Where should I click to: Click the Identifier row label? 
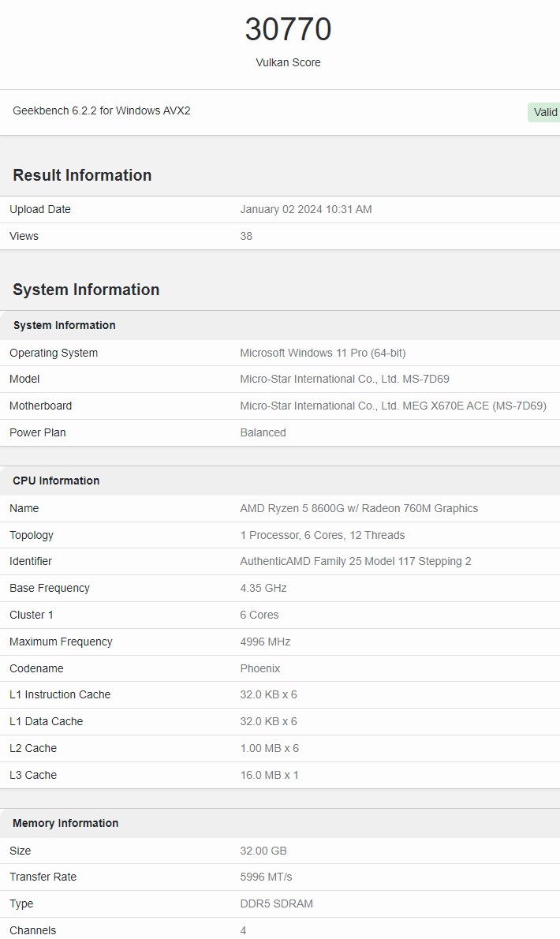tap(31, 562)
